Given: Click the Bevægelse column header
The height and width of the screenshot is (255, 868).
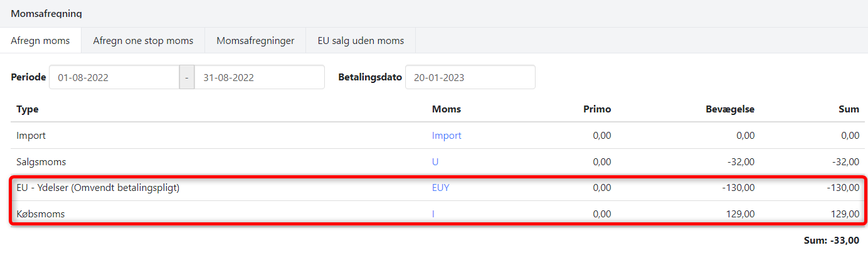Looking at the screenshot, I should [x=729, y=109].
